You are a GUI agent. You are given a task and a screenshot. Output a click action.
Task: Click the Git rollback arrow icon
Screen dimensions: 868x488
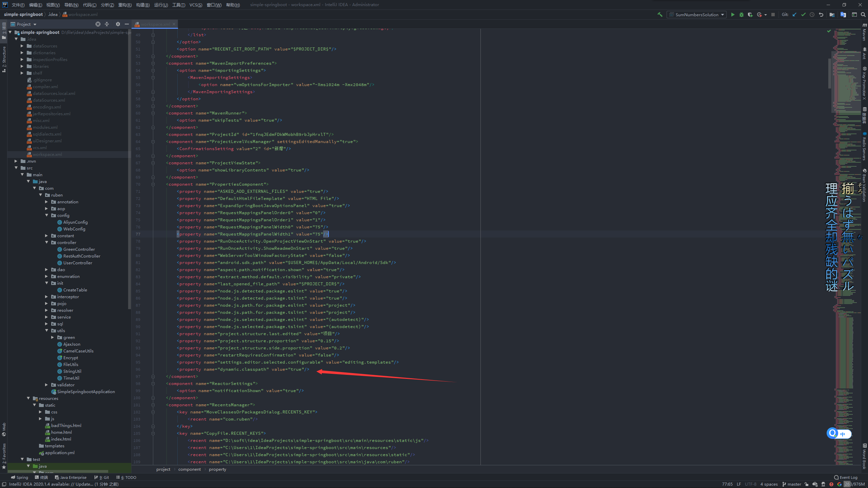pos(821,15)
